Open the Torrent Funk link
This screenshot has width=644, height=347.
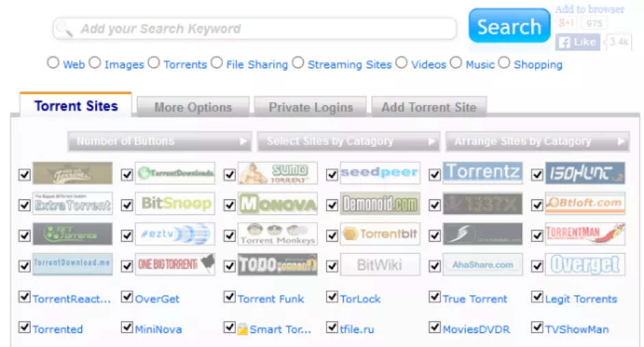point(271,299)
